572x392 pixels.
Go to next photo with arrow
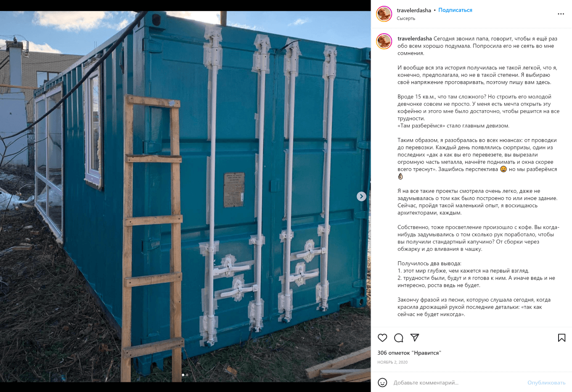click(361, 196)
